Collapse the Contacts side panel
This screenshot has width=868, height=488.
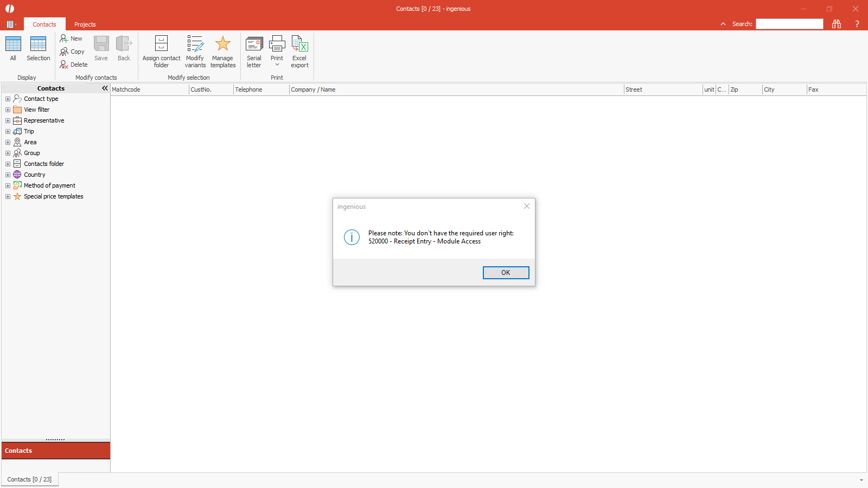click(x=105, y=88)
